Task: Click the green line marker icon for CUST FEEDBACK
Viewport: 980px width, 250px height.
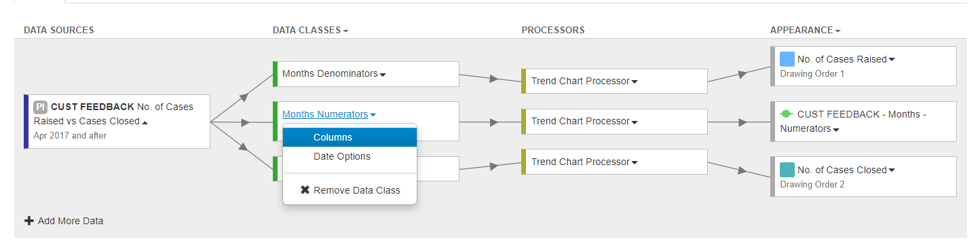Action: (x=787, y=114)
